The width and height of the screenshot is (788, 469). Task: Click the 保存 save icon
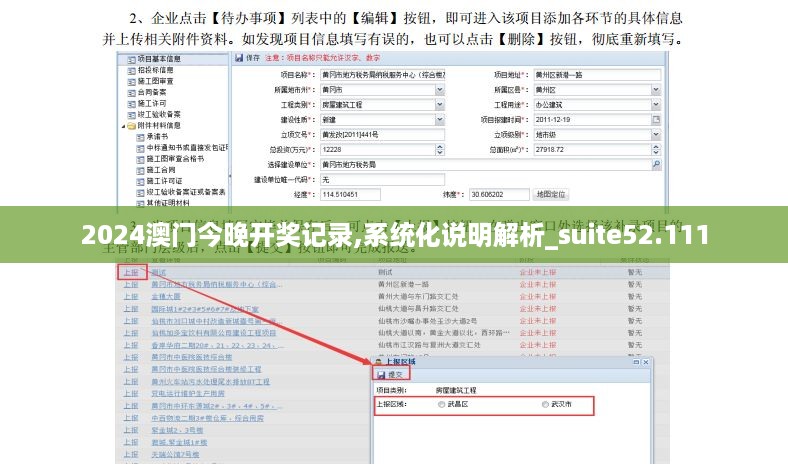[x=238, y=58]
